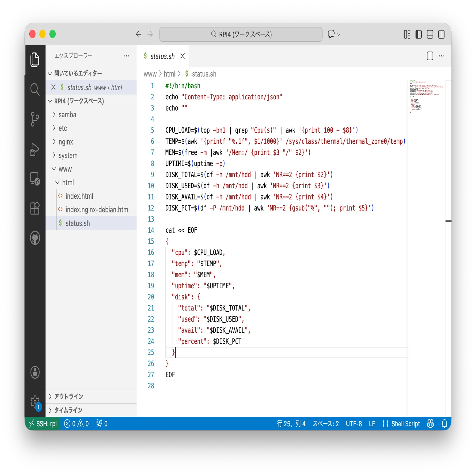Open editor more actions menu
The width and height of the screenshot is (476, 476).
[x=441, y=56]
